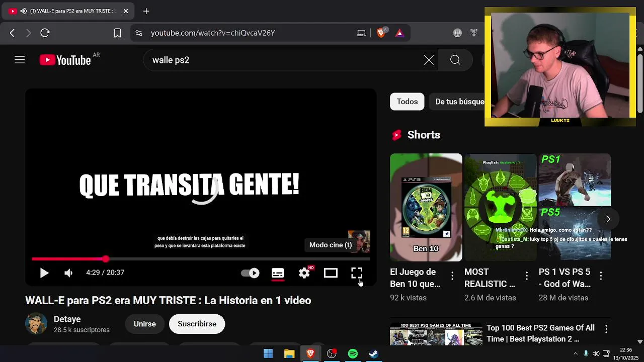Reload the page
The height and width of the screenshot is (362, 644).
45,33
